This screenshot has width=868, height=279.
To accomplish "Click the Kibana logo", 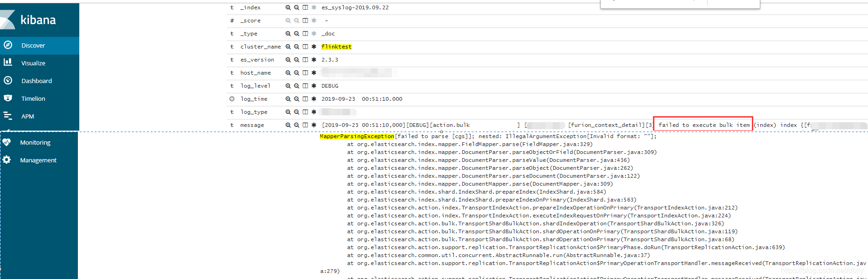I will 29,20.
